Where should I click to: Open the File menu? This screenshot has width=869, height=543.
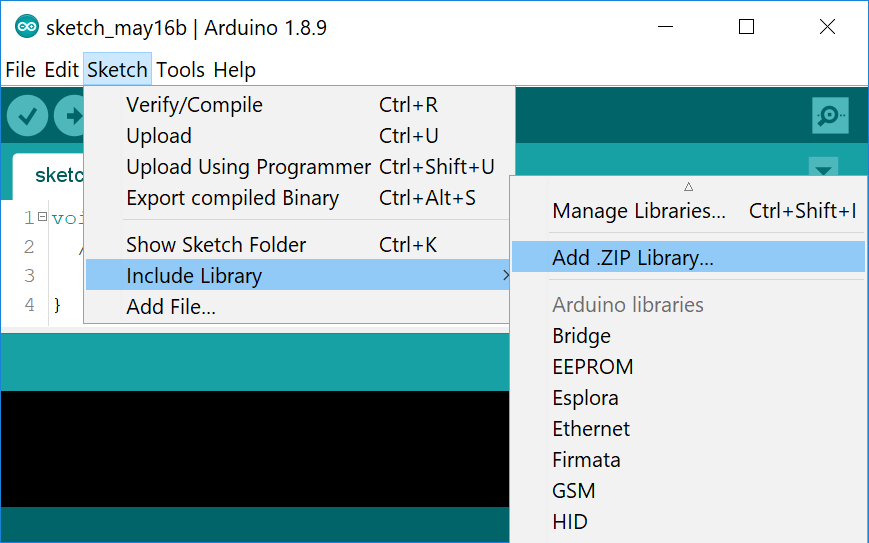coord(20,70)
